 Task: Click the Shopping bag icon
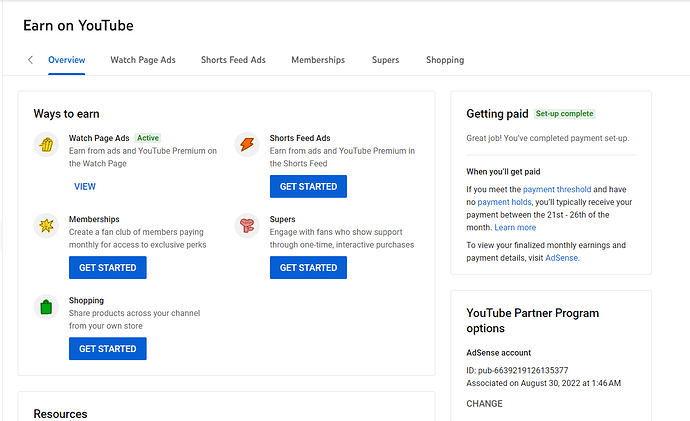(46, 307)
